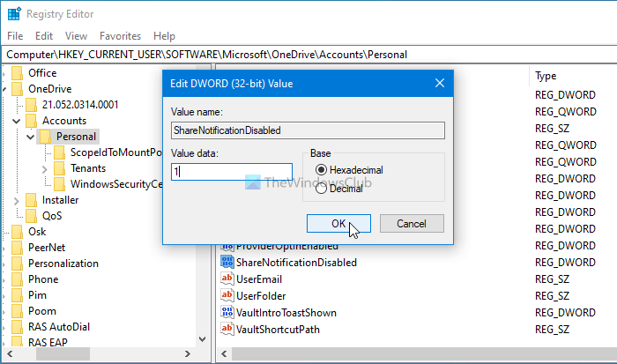The image size is (617, 364).
Task: Click the Phone folder icon
Action: click(x=18, y=279)
